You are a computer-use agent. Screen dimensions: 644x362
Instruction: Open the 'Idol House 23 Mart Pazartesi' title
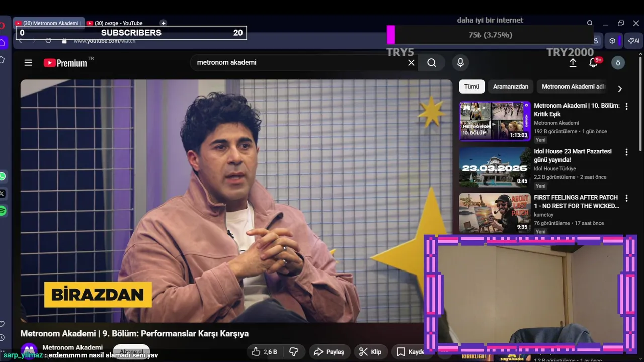pos(573,155)
